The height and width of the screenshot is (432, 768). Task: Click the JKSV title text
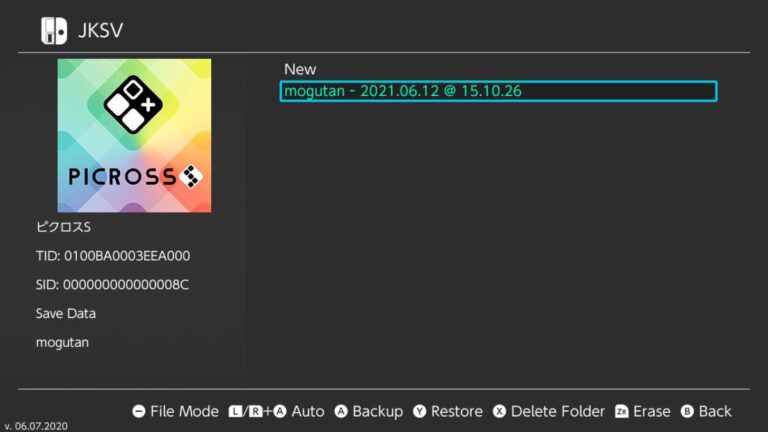pos(100,30)
